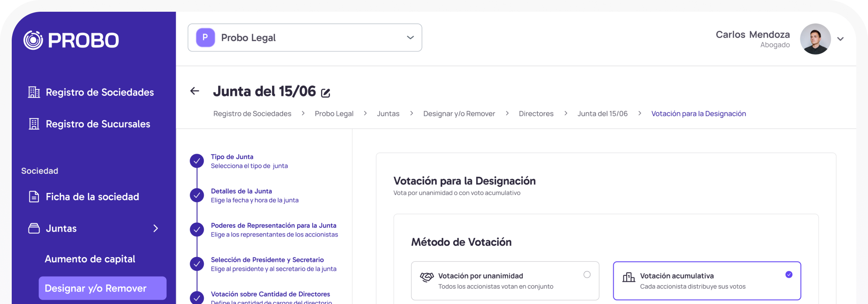The image size is (868, 304).
Task: Expand the Juntas submenu chevron
Action: pyautogui.click(x=156, y=228)
